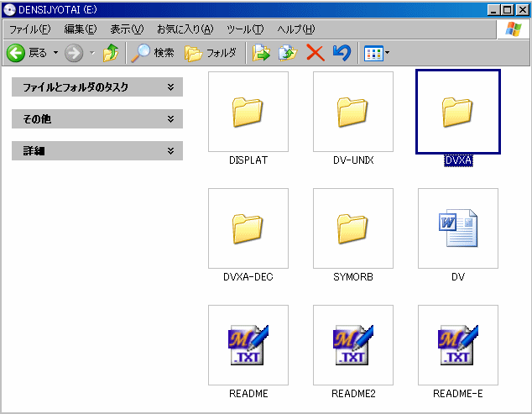Click the Move To folder icon
The height and width of the screenshot is (414, 532).
click(262, 53)
